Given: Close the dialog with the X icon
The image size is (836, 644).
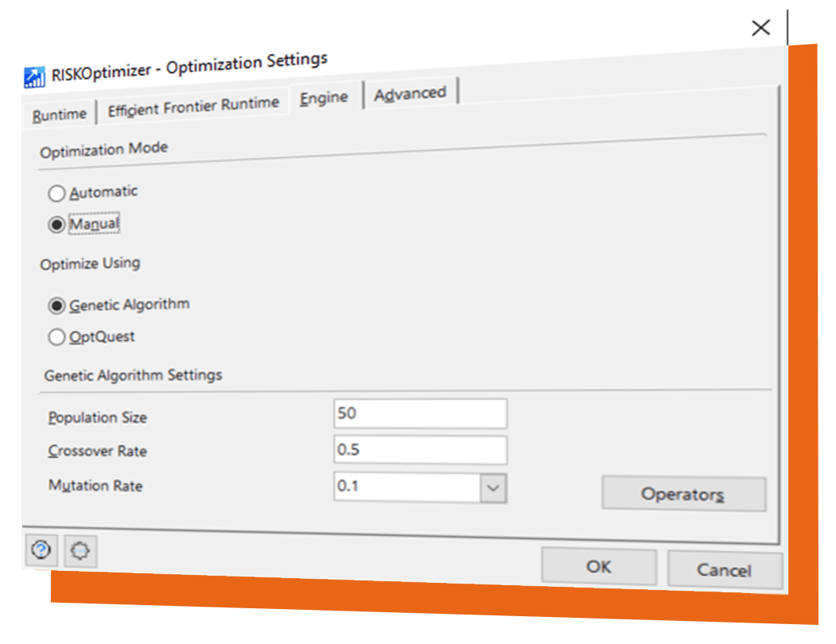Looking at the screenshot, I should (761, 27).
